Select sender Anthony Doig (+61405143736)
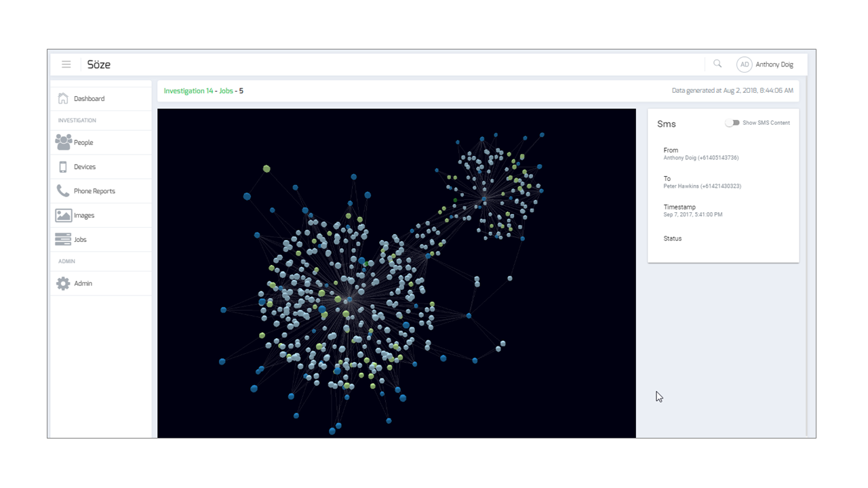The height and width of the screenshot is (488, 868). coord(701,158)
